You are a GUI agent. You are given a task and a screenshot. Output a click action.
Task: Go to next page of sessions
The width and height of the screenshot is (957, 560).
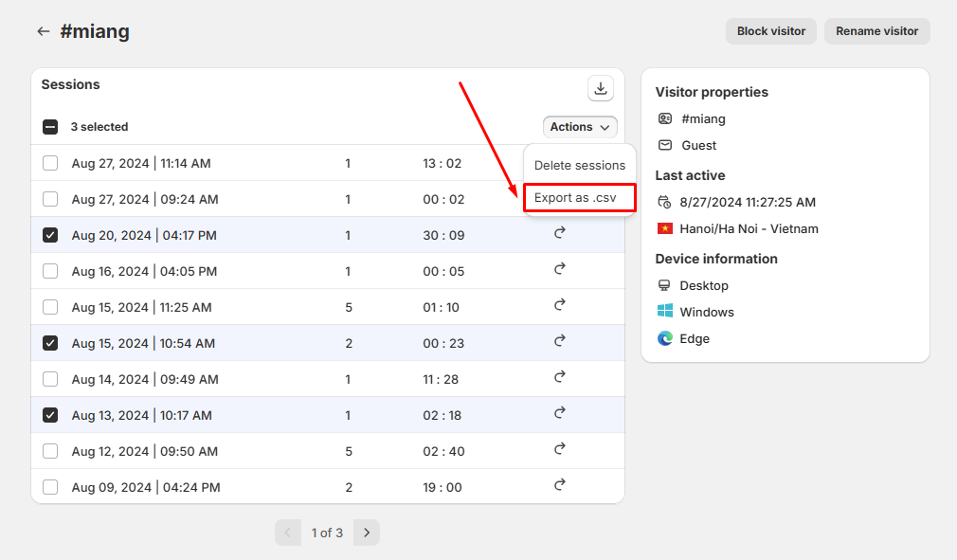pyautogui.click(x=367, y=533)
